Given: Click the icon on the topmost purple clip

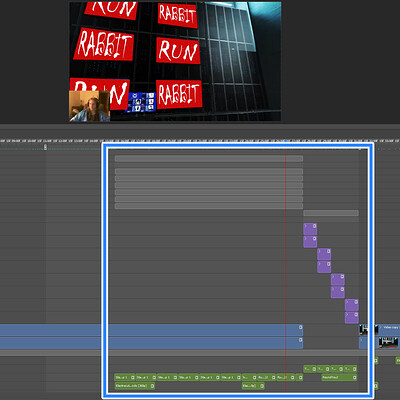Looking at the screenshot, I should pyautogui.click(x=314, y=226).
